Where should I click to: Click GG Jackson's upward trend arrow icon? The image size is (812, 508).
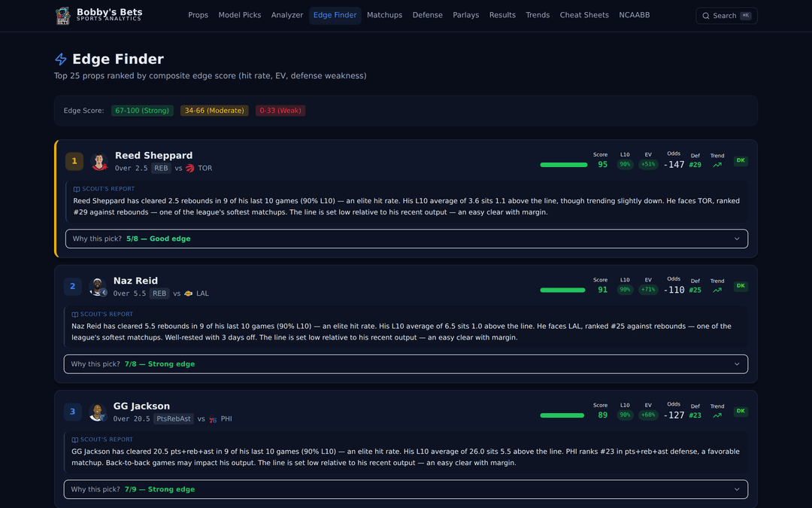717,415
